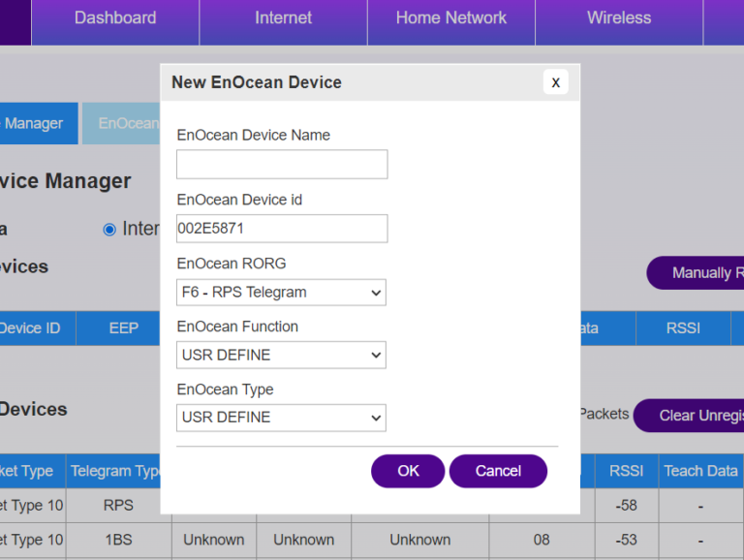Screen dimensions: 744x560
Task: Expand the EnOcean Function dropdown
Action: [x=282, y=355]
